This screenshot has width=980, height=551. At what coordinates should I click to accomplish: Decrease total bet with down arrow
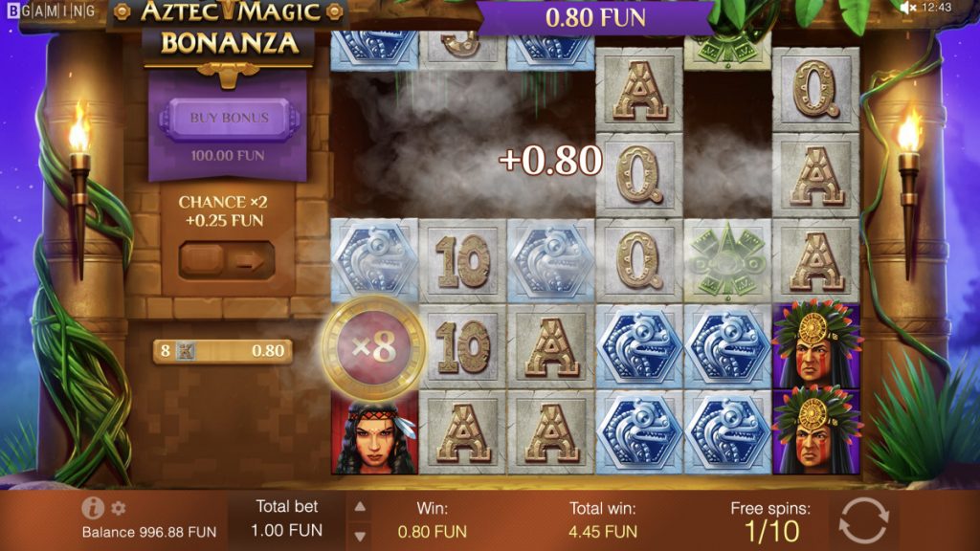coord(360,536)
